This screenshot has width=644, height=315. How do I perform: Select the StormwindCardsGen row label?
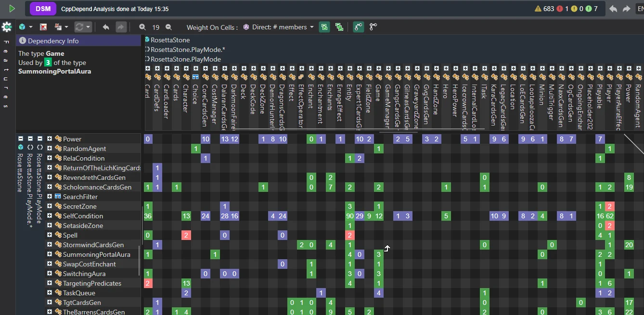(x=93, y=245)
